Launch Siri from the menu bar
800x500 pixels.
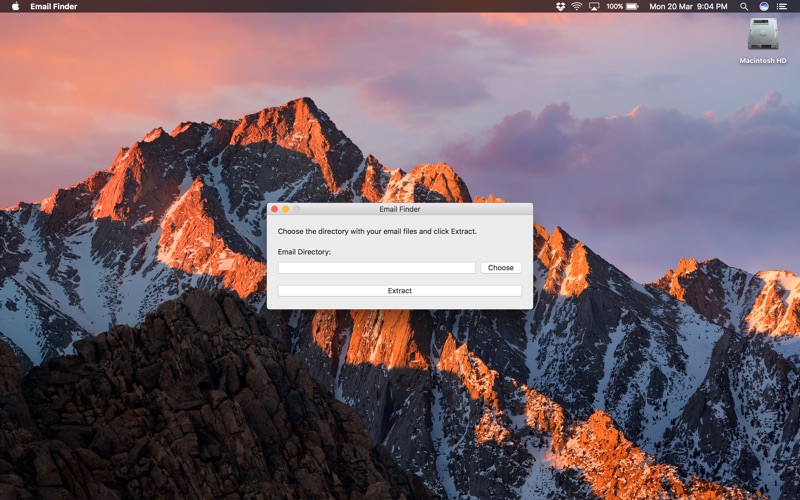pos(764,7)
